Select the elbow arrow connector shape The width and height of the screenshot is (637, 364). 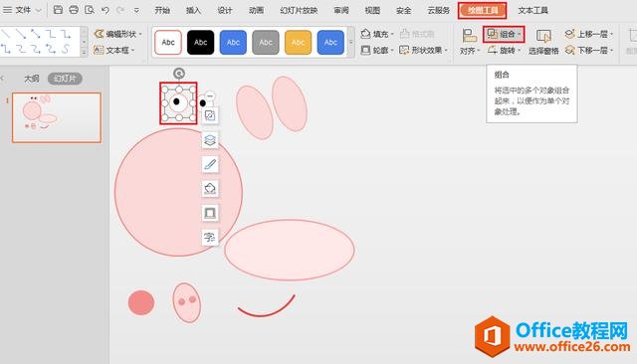point(66,34)
